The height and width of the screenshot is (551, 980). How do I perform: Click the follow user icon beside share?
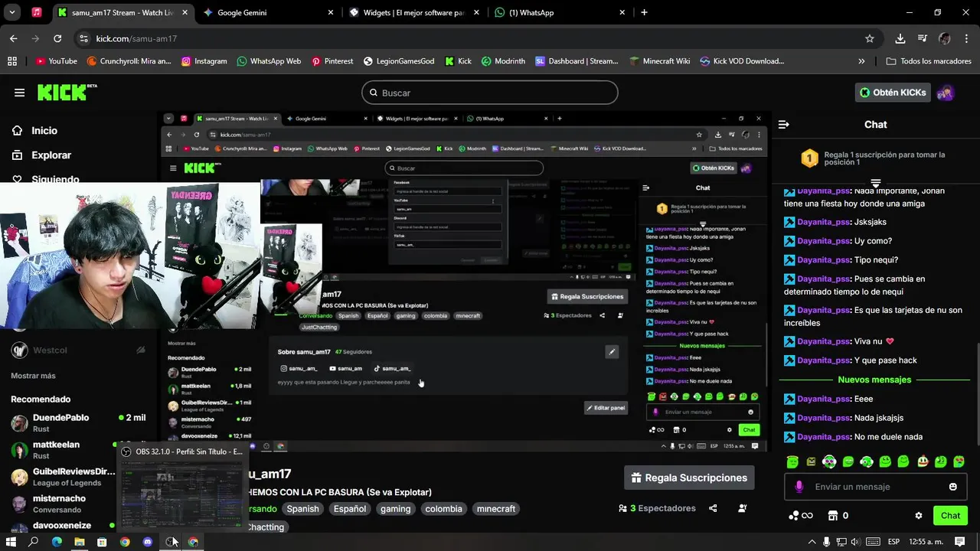click(x=742, y=508)
